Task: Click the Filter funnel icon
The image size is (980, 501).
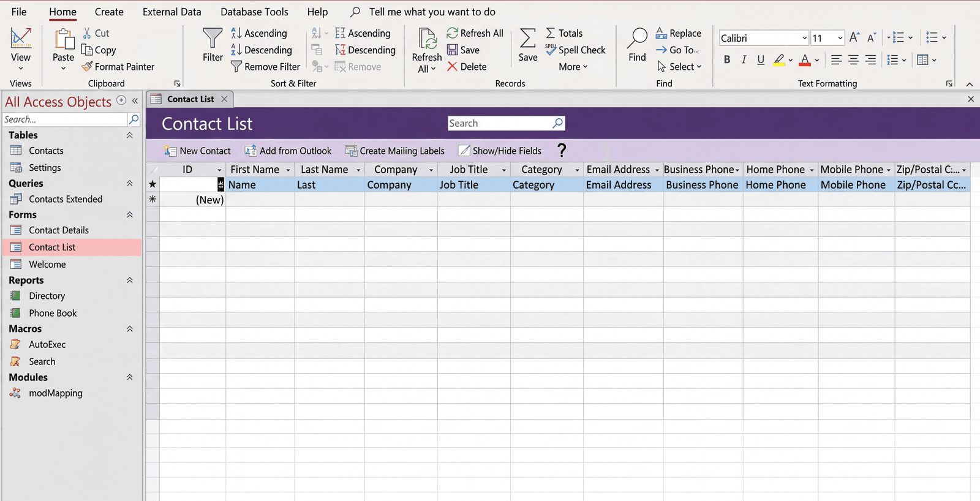Action: click(x=213, y=38)
